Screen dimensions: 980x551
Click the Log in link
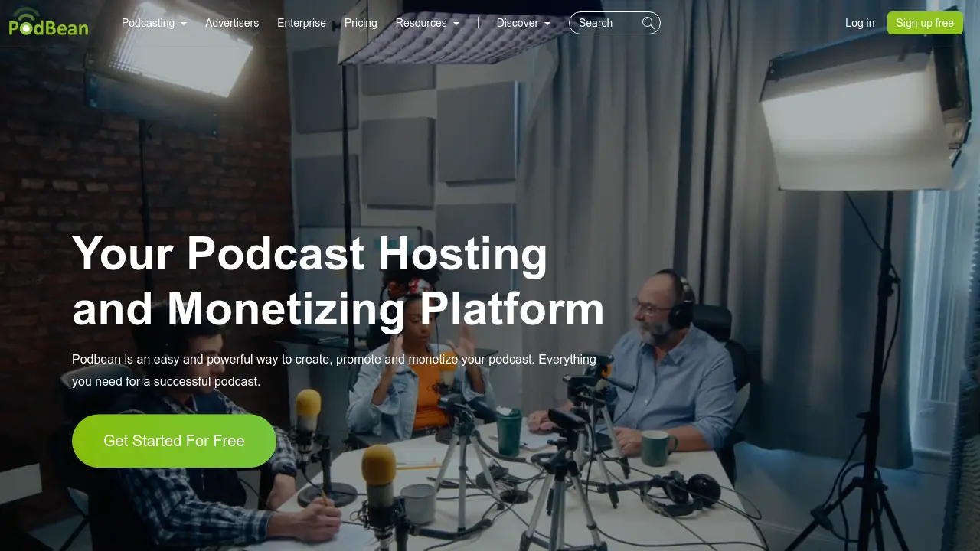coord(859,23)
